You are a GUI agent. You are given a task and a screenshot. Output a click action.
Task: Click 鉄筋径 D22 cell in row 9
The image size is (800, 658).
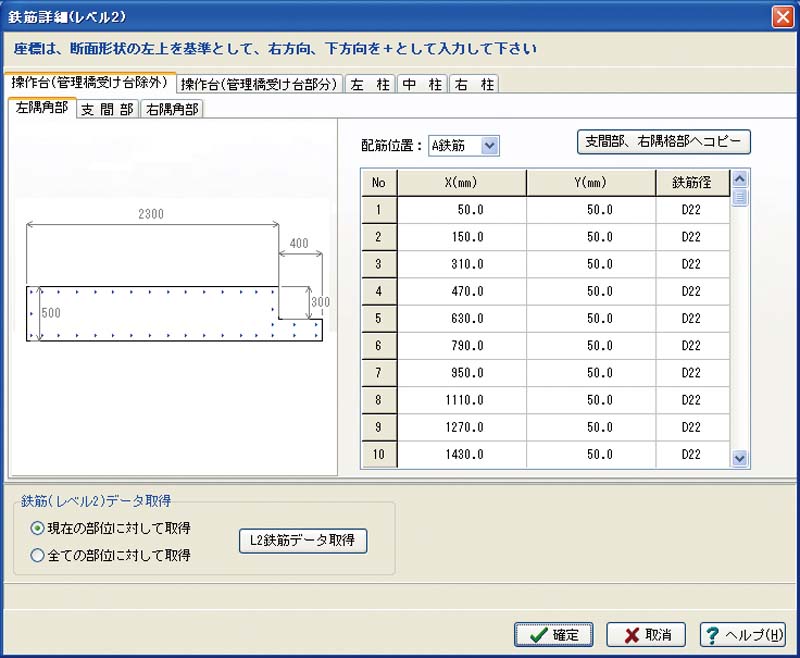[x=692, y=427]
